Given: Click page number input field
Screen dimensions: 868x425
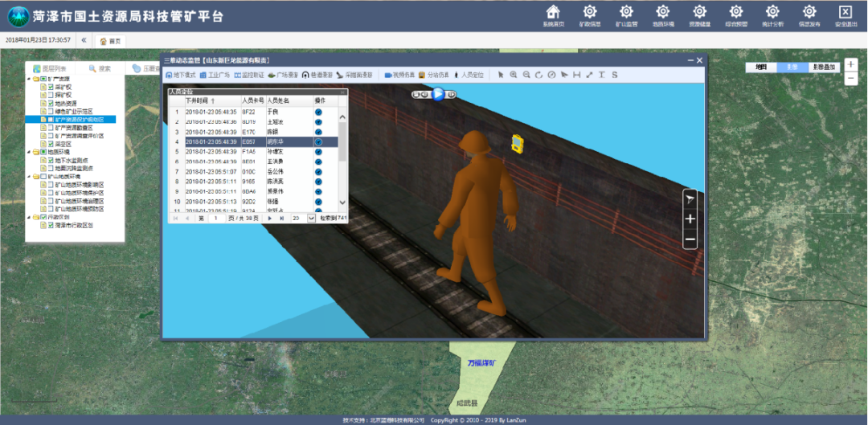Looking at the screenshot, I should click(x=216, y=218).
